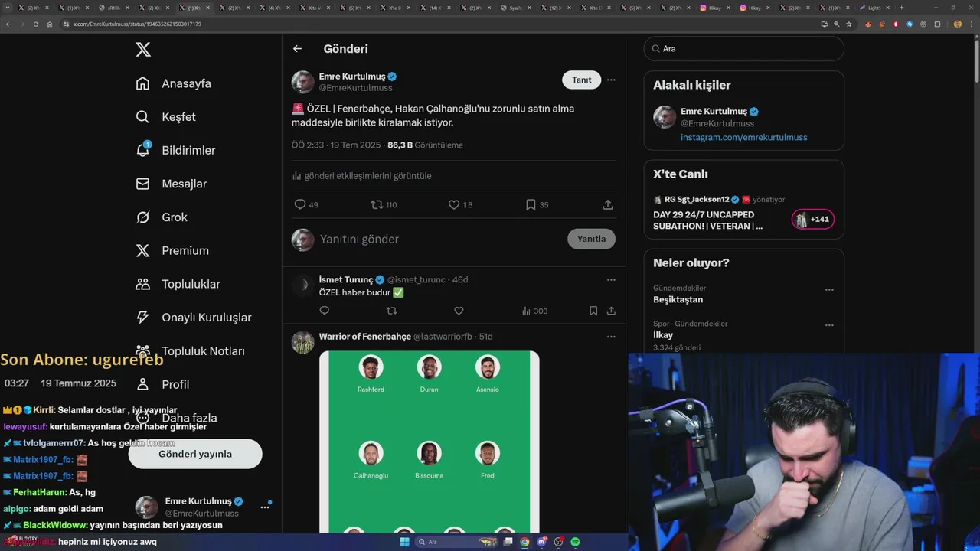Viewport: 980px width, 551px height.
Task: Open Chrome profile avatar
Action: [957, 24]
